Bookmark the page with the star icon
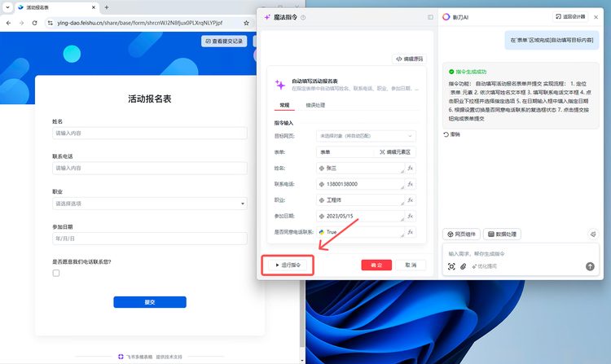Image resolution: width=611 pixels, height=364 pixels. tap(246, 23)
